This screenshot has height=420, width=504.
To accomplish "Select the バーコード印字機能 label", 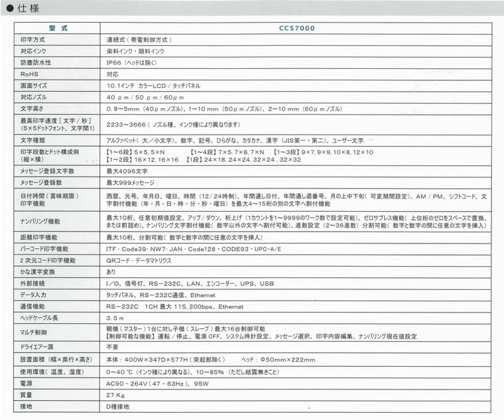I will tap(44, 249).
